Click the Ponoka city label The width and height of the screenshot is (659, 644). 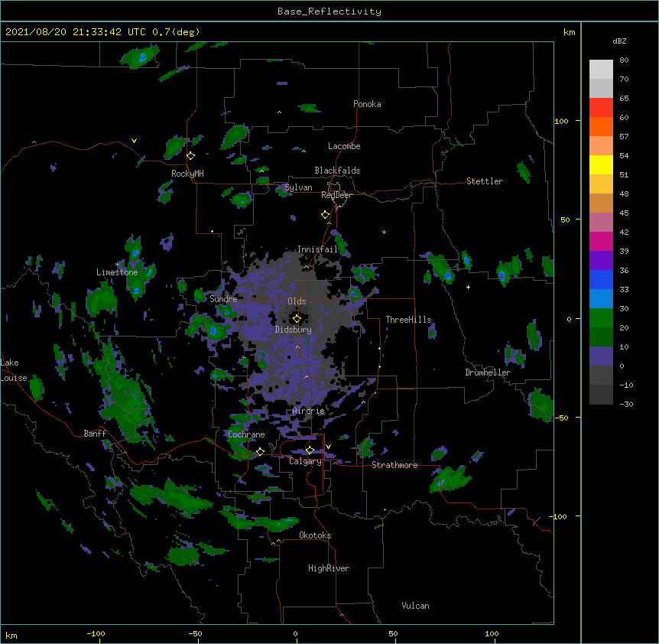click(x=367, y=104)
